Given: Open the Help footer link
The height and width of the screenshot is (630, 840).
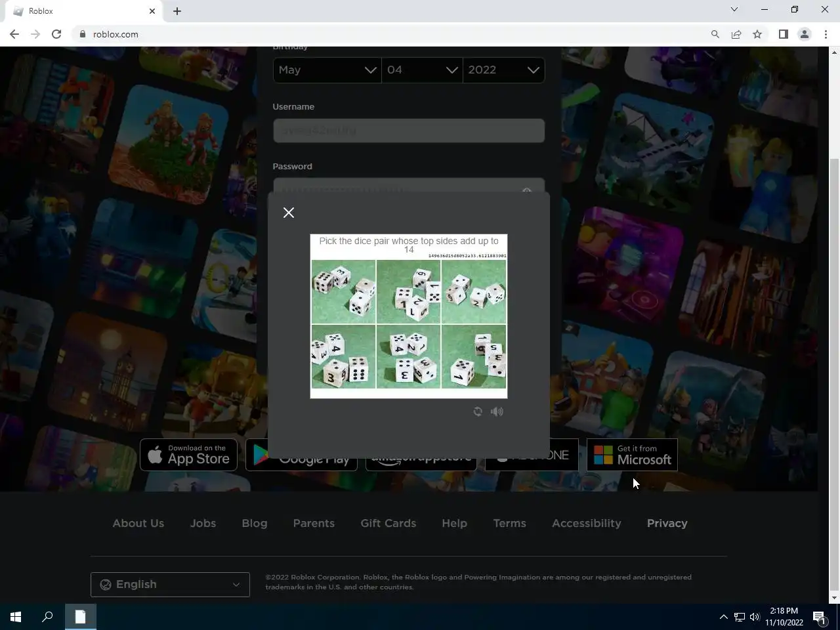Looking at the screenshot, I should pyautogui.click(x=454, y=523).
